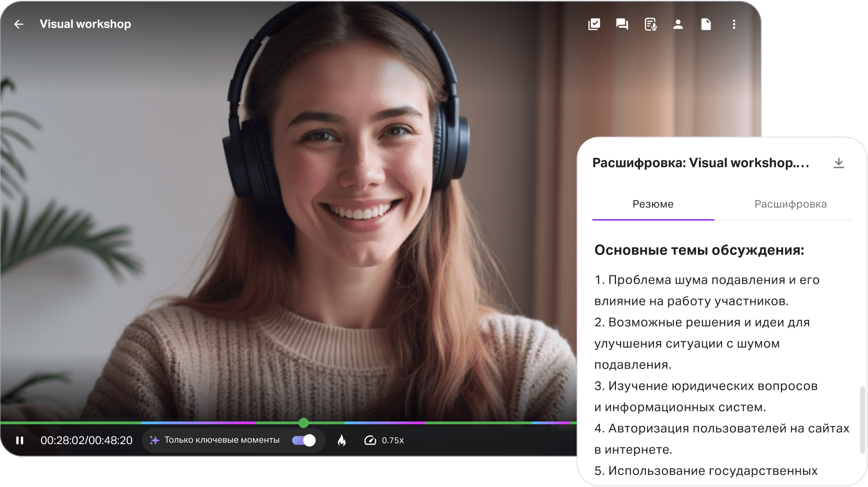868x487 pixels.
Task: Click the first purple highlighted timeline segment
Action: [x=198, y=422]
